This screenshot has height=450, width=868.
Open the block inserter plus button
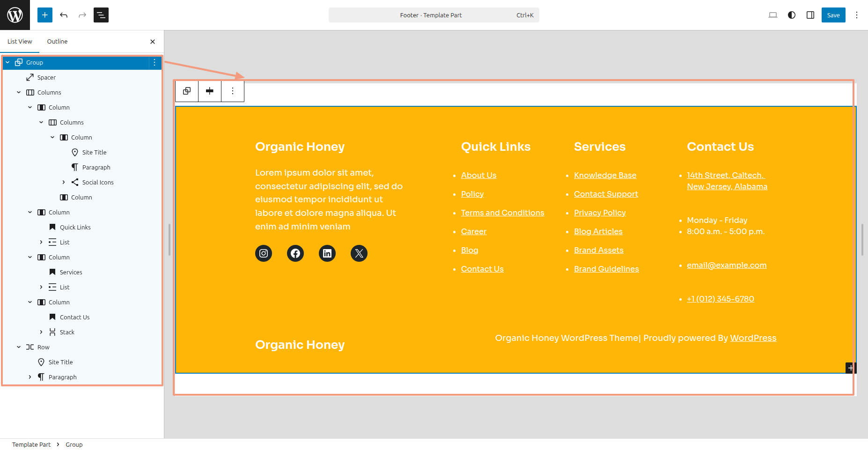click(x=45, y=15)
